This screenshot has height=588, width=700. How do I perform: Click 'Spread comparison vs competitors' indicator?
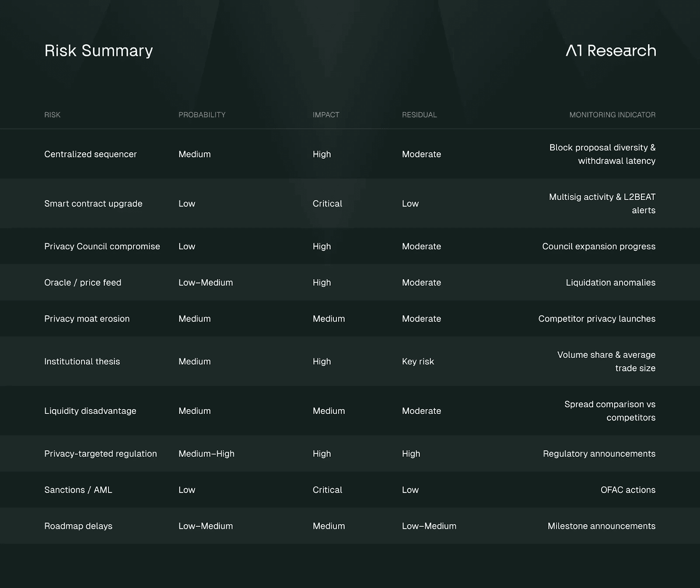610,411
